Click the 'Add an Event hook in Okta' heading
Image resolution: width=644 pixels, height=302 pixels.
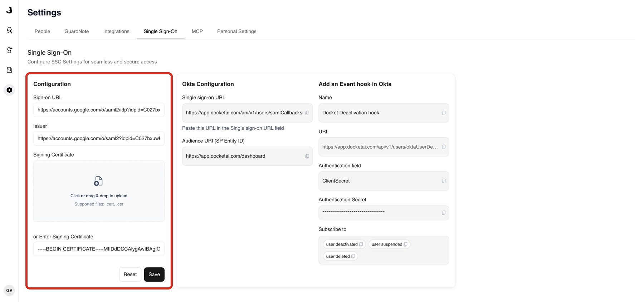click(x=355, y=84)
